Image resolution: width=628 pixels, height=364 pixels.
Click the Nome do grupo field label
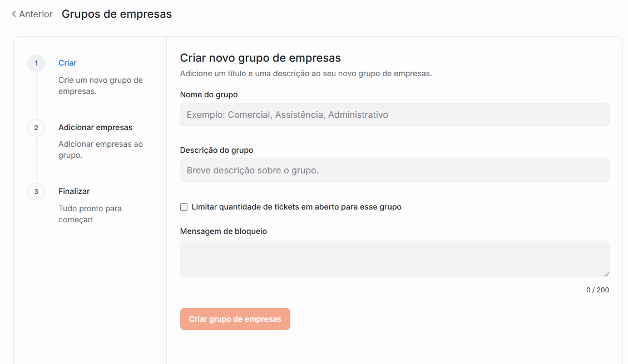pos(209,95)
